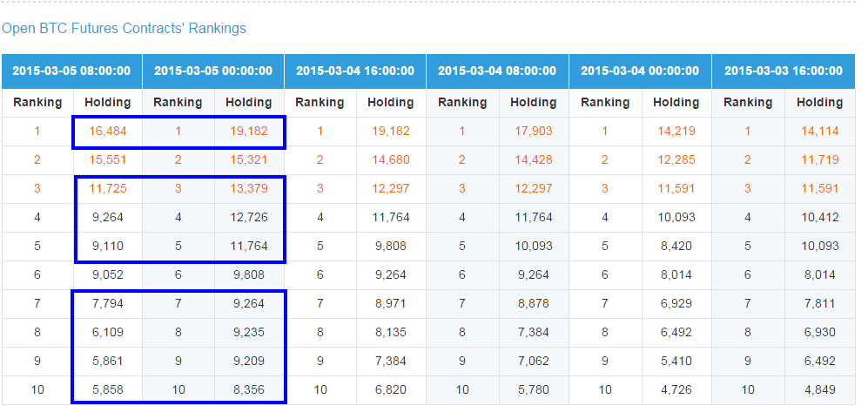This screenshot has width=868, height=406.
Task: Click 6,492 under 2015-03-03 16:00:00
Action: pyautogui.click(x=820, y=362)
